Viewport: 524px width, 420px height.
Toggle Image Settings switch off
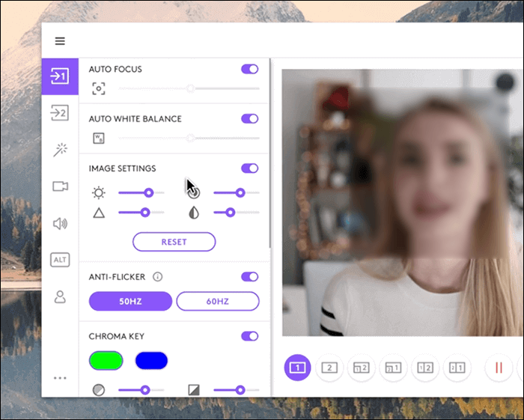pos(250,168)
